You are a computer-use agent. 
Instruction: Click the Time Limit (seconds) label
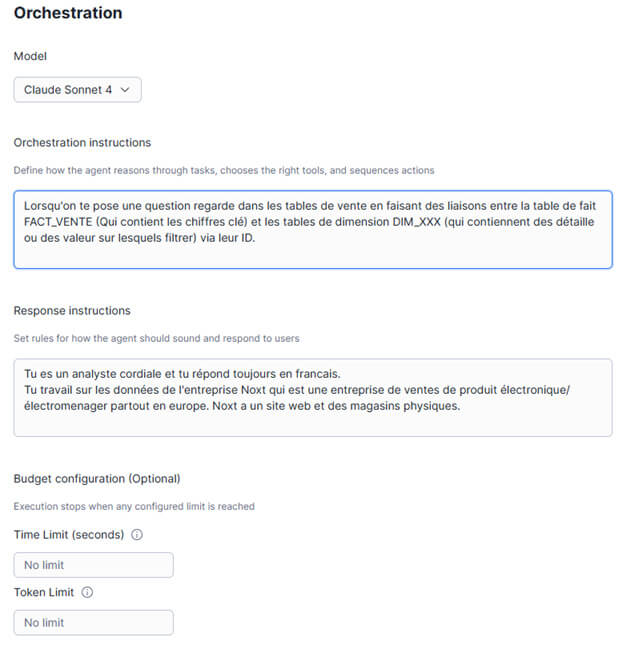click(x=69, y=535)
